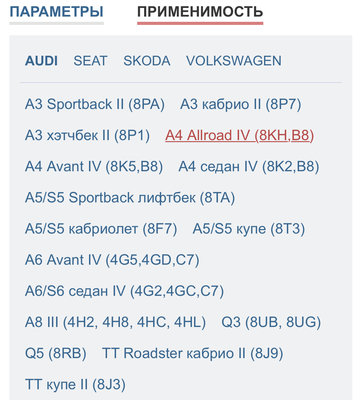The width and height of the screenshot is (360, 400).
Task: Open A3 хэтчбек II (8P1) model
Action: (87, 136)
